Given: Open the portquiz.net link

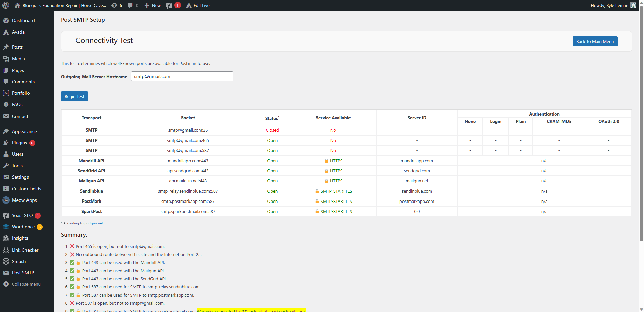Looking at the screenshot, I should [94, 223].
